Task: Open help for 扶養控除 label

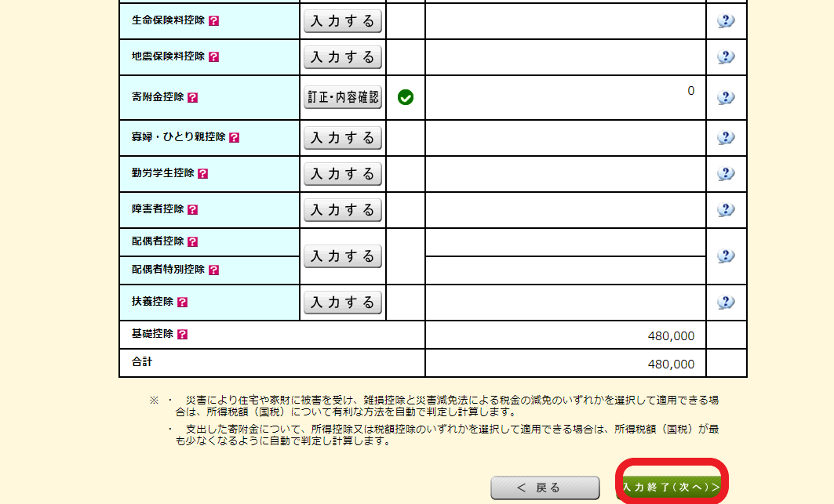Action: point(183,303)
